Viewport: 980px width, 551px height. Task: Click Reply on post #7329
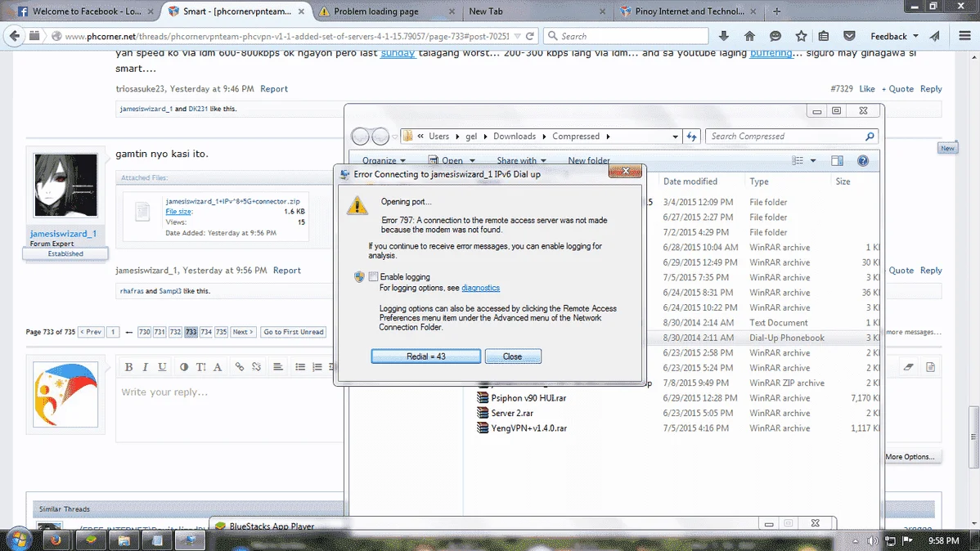click(x=931, y=89)
